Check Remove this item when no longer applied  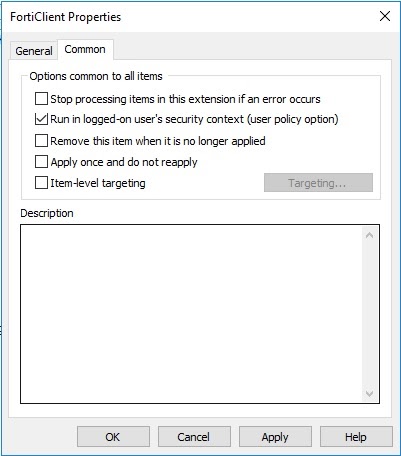pyautogui.click(x=41, y=141)
